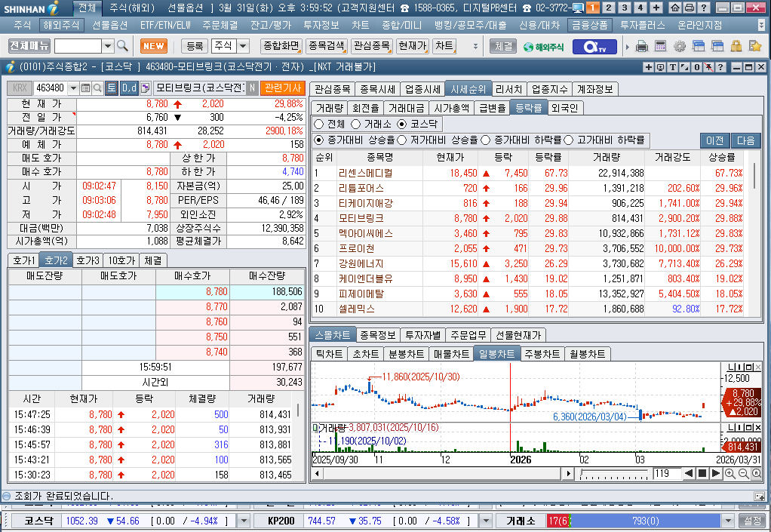Expand the 거래소 bar dropdown at bottom
Image resolution: width=771 pixels, height=532 pixels.
728,520
